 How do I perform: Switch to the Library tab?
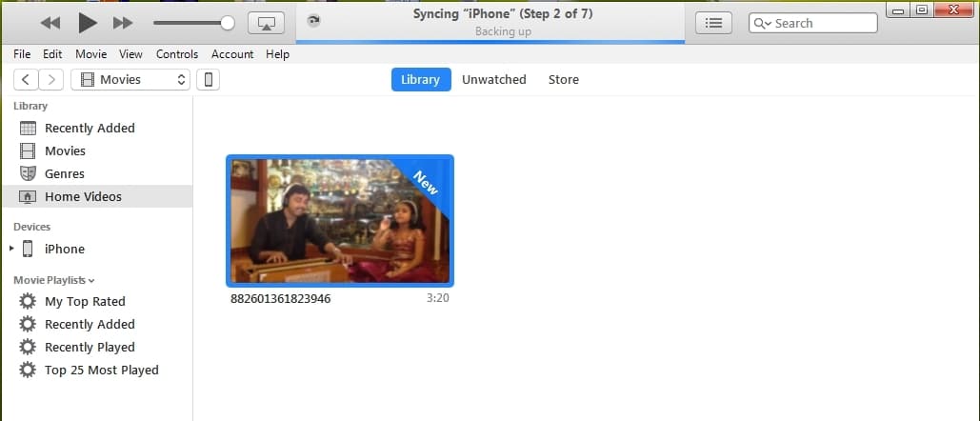421,79
